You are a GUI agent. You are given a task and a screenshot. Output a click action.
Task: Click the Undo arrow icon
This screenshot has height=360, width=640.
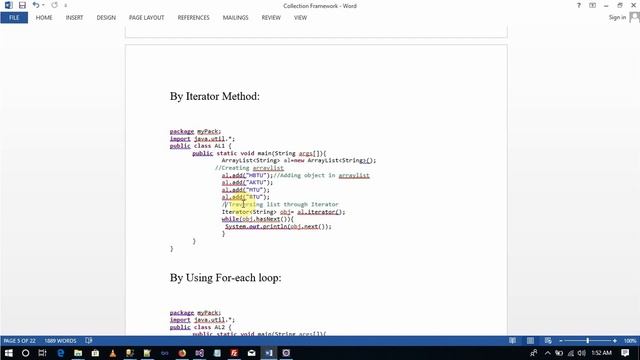pos(36,5)
